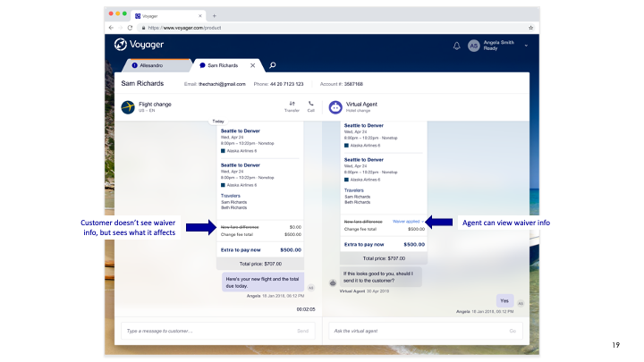
Task: Click Extra to pay now in customer panel
Action: point(241,250)
